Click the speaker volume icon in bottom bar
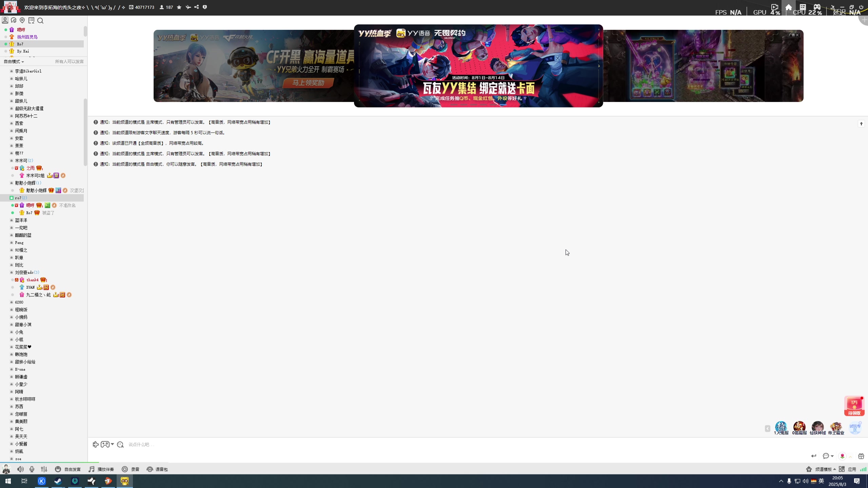Image resolution: width=868 pixels, height=488 pixels. pyautogui.click(x=20, y=469)
